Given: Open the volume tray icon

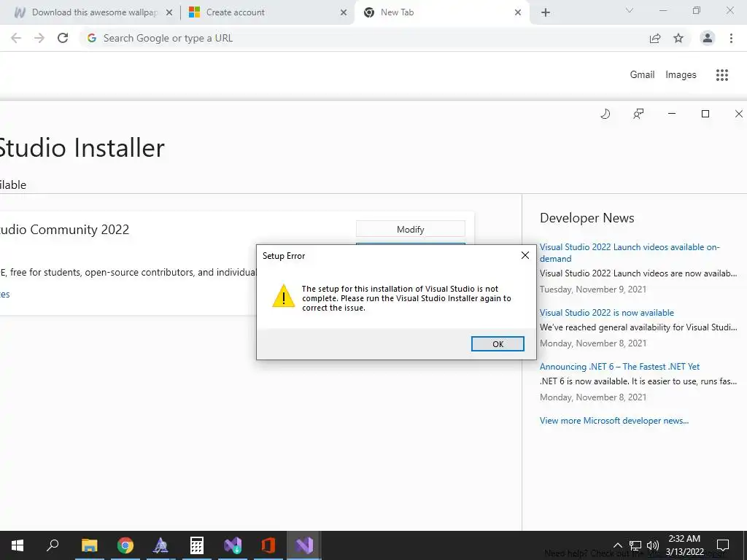Looking at the screenshot, I should 653,545.
